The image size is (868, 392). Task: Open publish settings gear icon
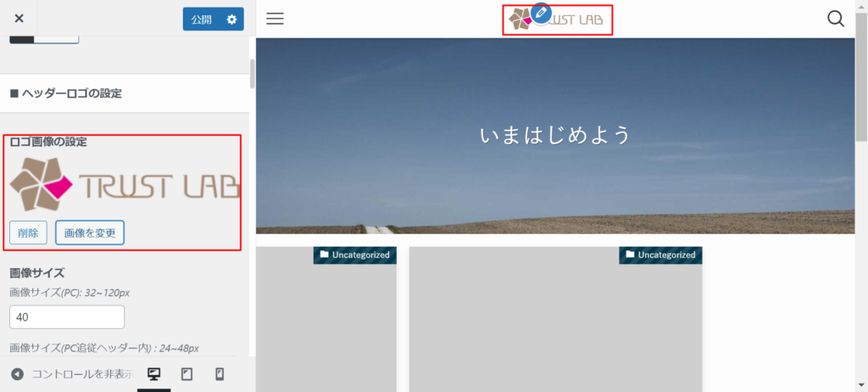232,20
